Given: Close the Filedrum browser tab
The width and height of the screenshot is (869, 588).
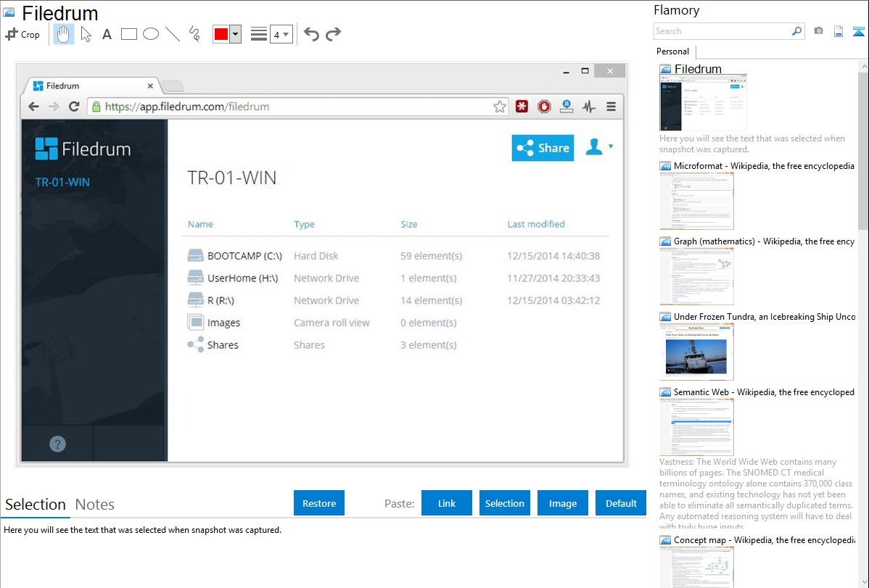Looking at the screenshot, I should coord(150,86).
